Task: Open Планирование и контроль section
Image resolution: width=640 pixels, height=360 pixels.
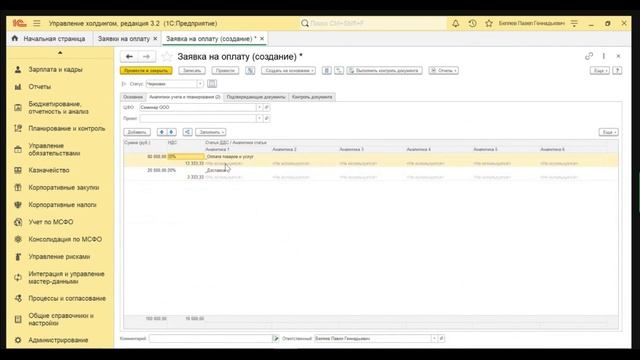Action: 67,128
